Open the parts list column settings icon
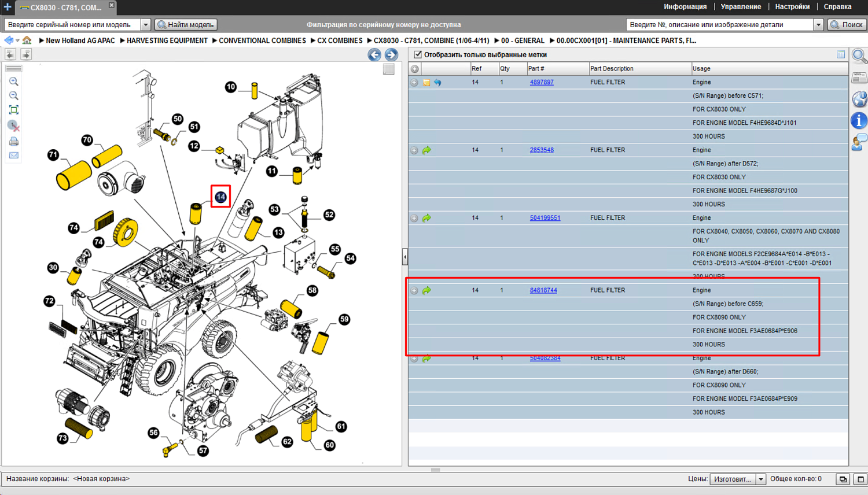This screenshot has height=495, width=868. click(841, 54)
